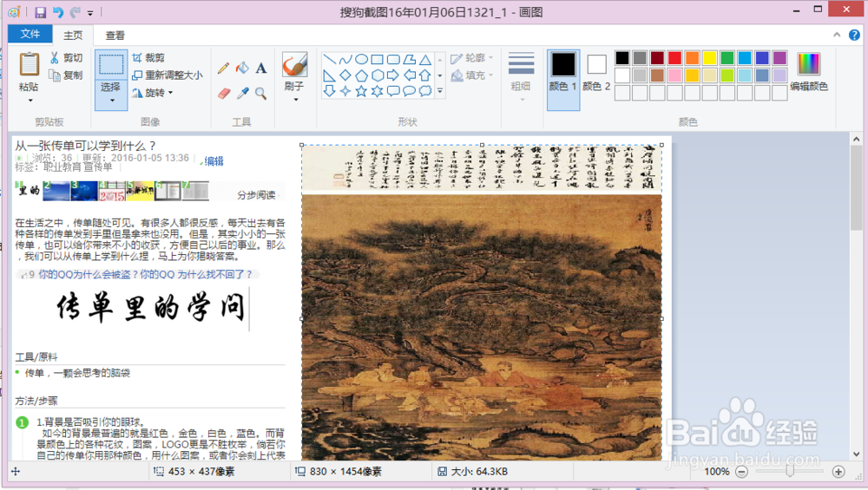This screenshot has width=868, height=490.
Task: Choose the triangle shape
Action: [x=425, y=59]
